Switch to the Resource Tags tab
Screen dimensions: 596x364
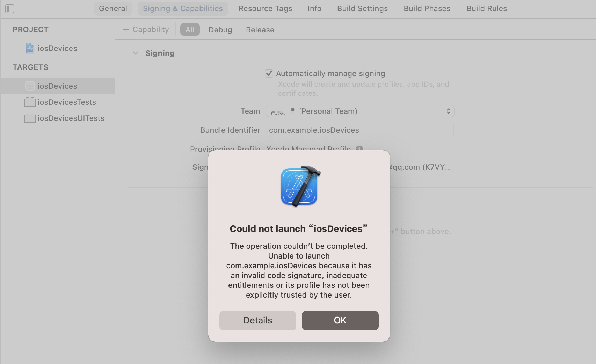click(x=265, y=8)
